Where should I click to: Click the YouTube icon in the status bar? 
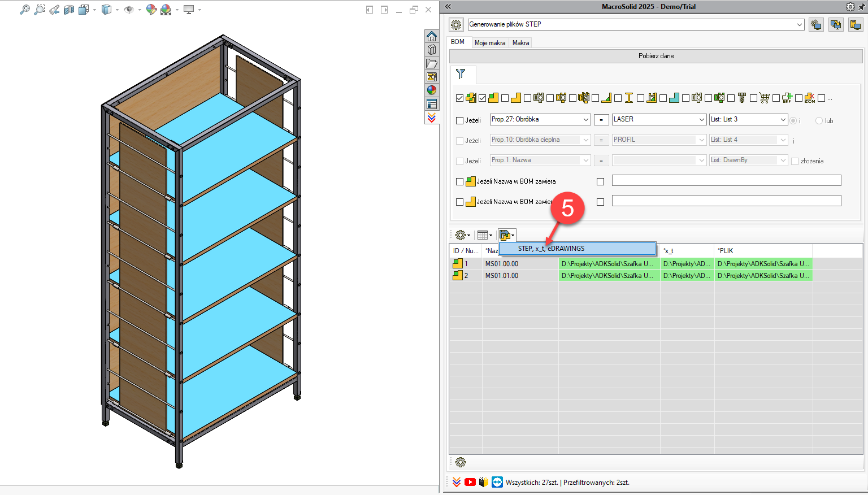[x=470, y=482]
